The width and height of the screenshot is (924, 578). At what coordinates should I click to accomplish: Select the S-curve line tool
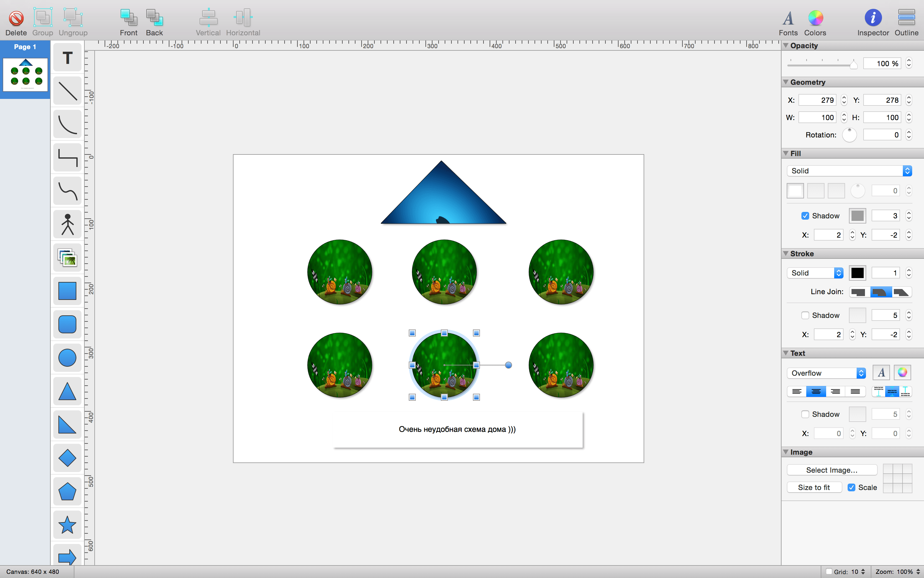(x=68, y=191)
